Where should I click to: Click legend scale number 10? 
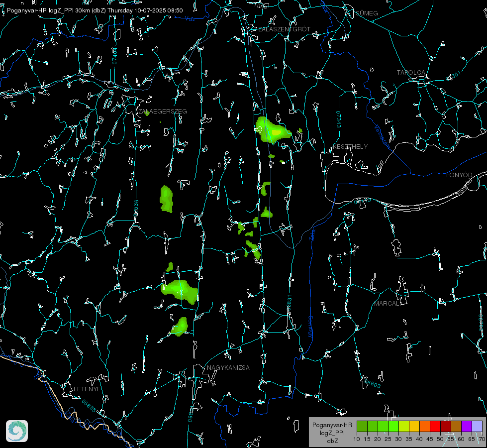click(357, 439)
